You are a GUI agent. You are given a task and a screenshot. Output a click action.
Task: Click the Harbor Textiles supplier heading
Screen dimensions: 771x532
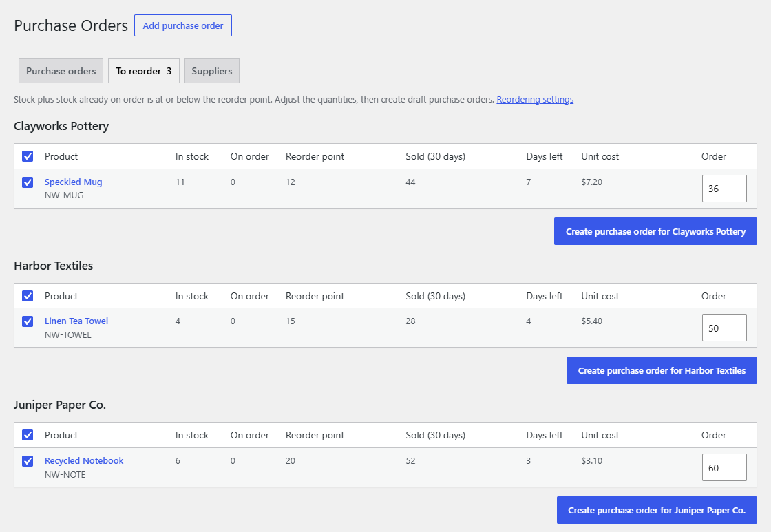point(54,266)
